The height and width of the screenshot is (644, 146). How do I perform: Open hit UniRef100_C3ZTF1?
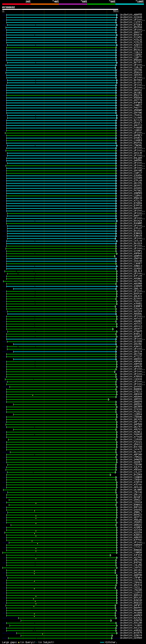[131, 22]
